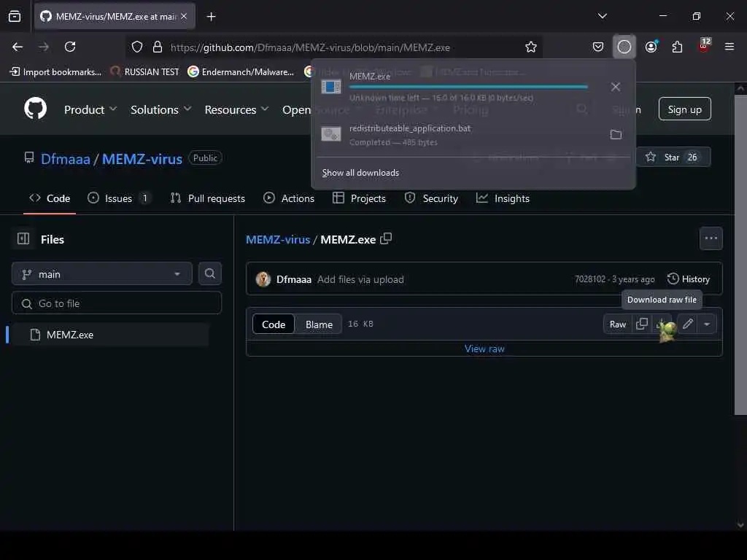This screenshot has width=747, height=560.
Task: Focus the Go to file field
Action: point(116,303)
